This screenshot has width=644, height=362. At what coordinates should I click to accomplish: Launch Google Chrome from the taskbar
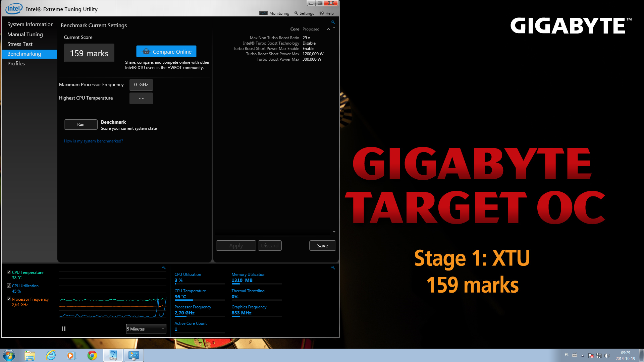click(x=92, y=355)
